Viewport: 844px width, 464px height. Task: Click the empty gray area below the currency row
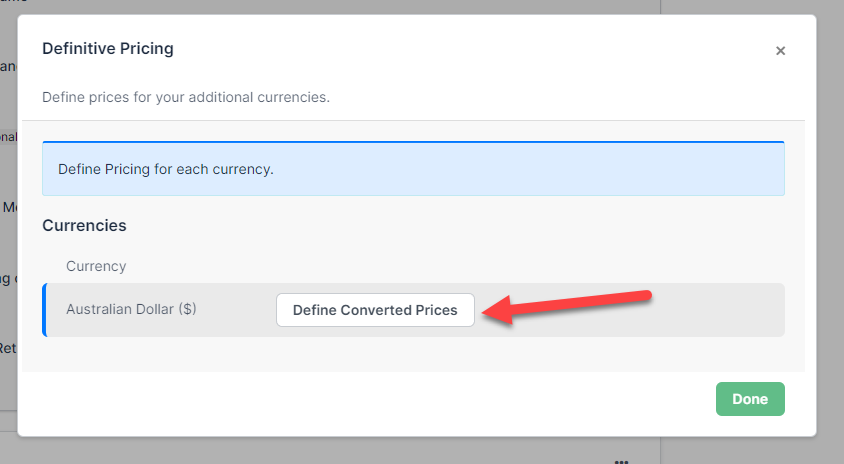400,355
